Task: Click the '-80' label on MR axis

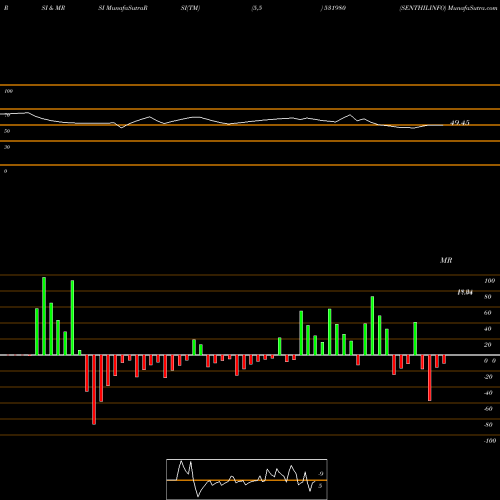Action: click(x=488, y=425)
